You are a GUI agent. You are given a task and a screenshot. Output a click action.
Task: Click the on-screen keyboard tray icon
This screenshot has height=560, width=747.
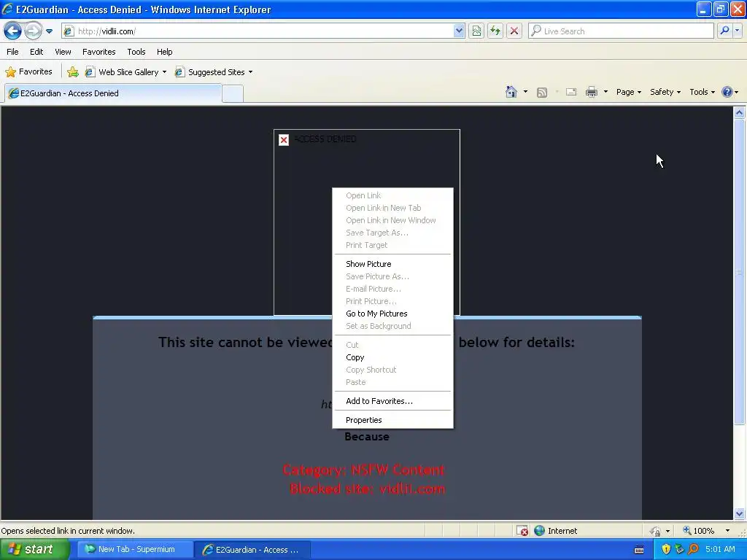point(639,550)
